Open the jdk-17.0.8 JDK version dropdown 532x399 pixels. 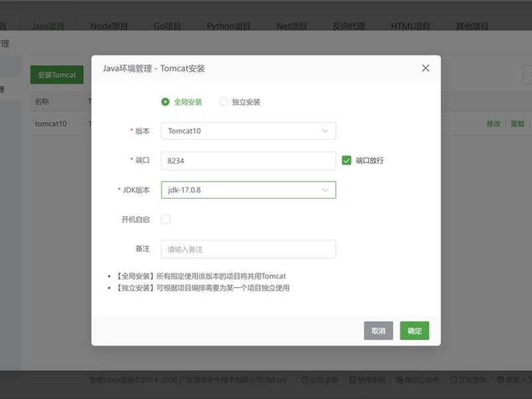point(248,190)
